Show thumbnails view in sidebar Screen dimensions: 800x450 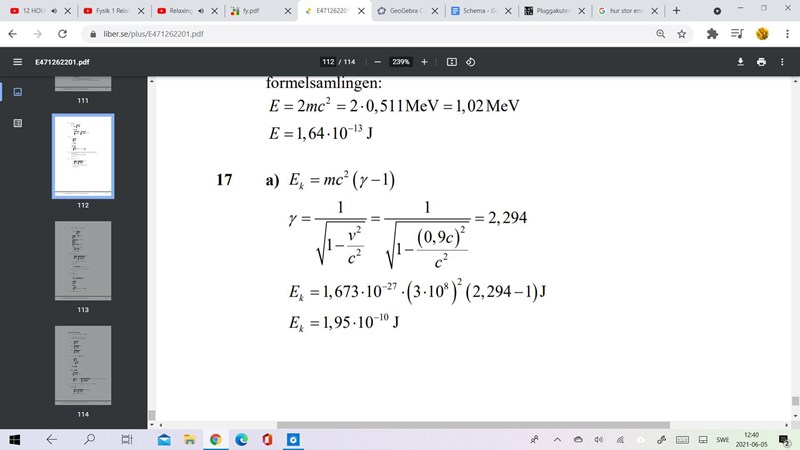coord(17,91)
